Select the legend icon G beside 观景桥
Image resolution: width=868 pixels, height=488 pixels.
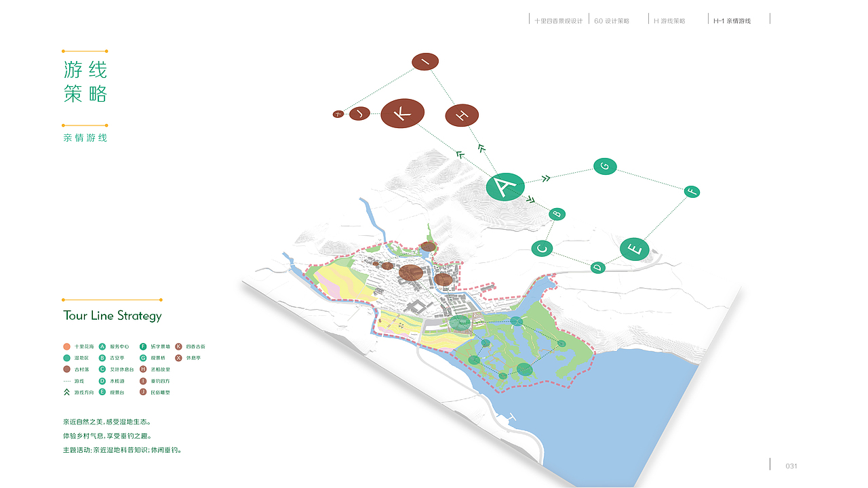143,358
